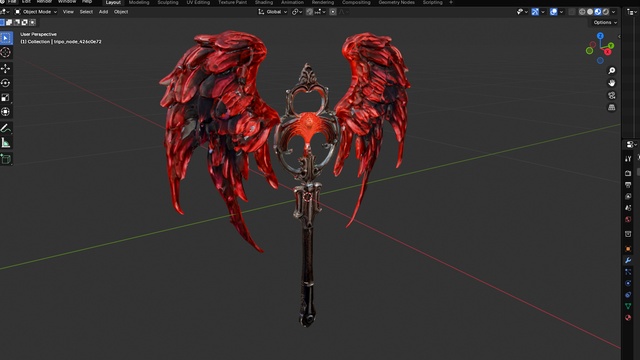Viewport: 640px width, 360px height.
Task: Click the viewport zoom magnifier icon
Action: coord(611,71)
